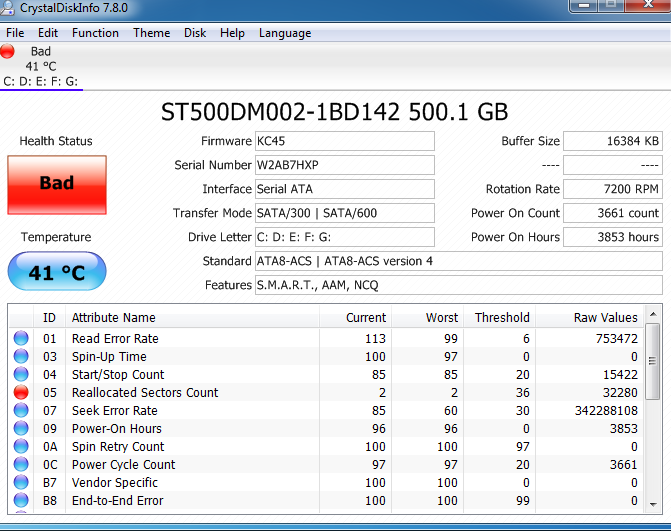Image resolution: width=671 pixels, height=531 pixels.
Task: Open the Function menu
Action: pos(95,33)
